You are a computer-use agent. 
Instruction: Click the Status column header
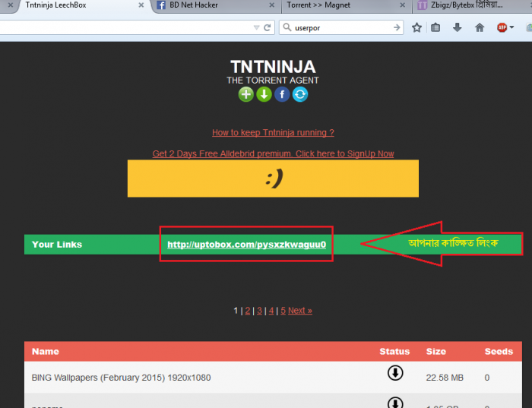394,351
